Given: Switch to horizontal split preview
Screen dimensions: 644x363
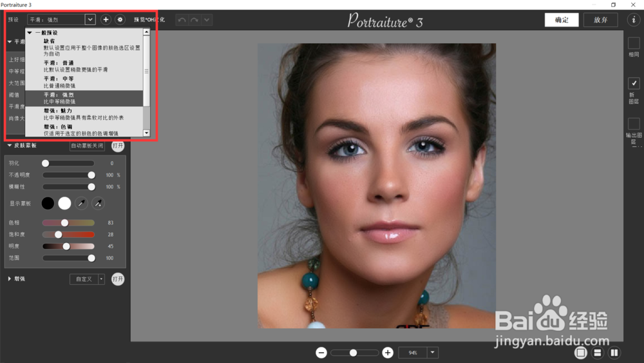Looking at the screenshot, I should [x=598, y=352].
